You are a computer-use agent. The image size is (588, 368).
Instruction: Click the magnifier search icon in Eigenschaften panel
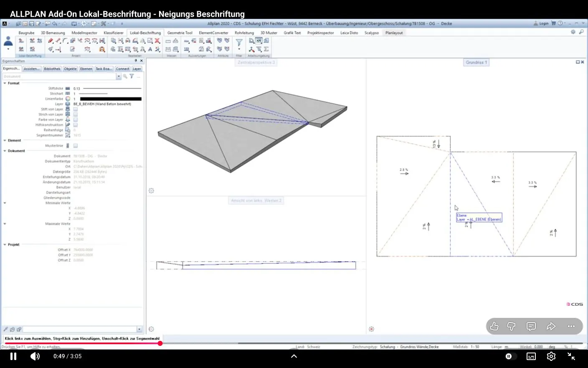pos(125,76)
